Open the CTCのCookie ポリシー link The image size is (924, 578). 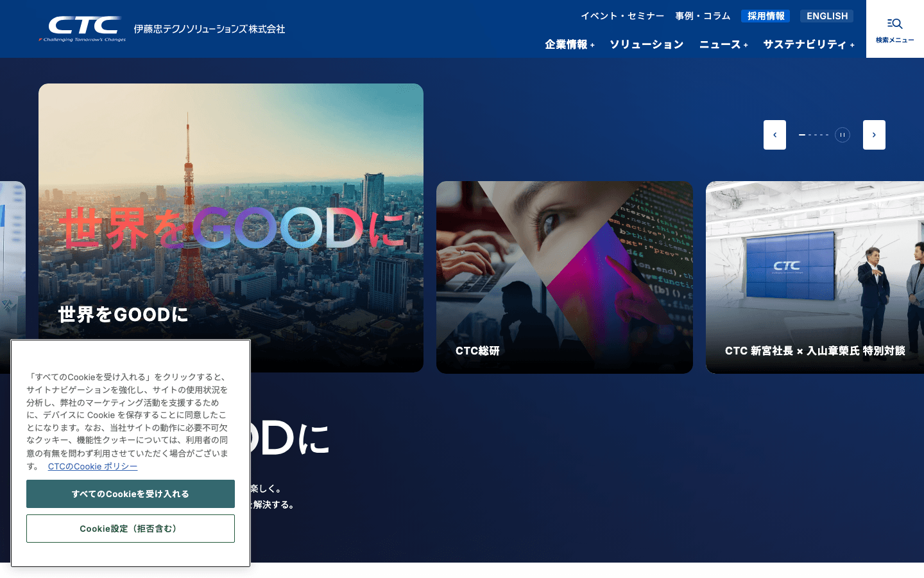(x=92, y=466)
